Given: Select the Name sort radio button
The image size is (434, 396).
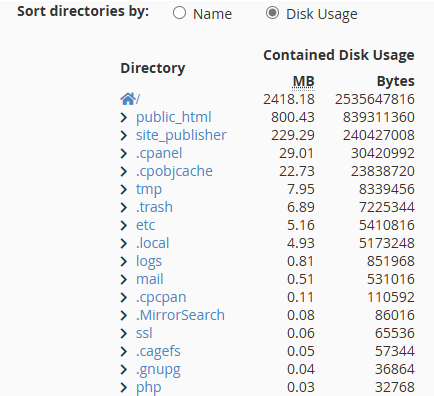Looking at the screenshot, I should click(179, 13).
